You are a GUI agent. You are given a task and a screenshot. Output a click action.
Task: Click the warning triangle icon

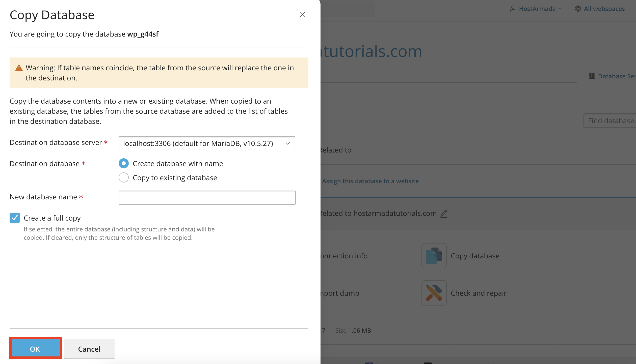point(19,68)
